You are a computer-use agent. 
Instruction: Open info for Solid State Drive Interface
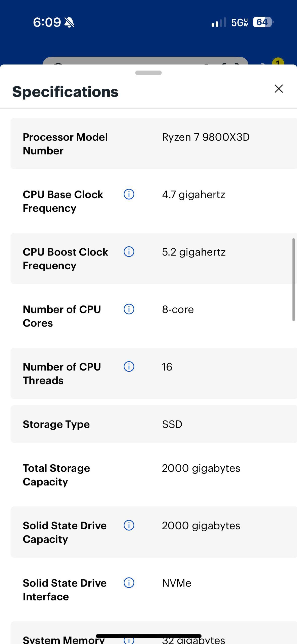coord(129,583)
